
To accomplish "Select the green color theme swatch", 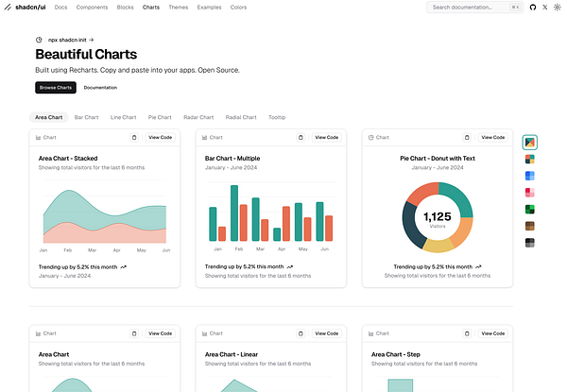I will coord(530,209).
